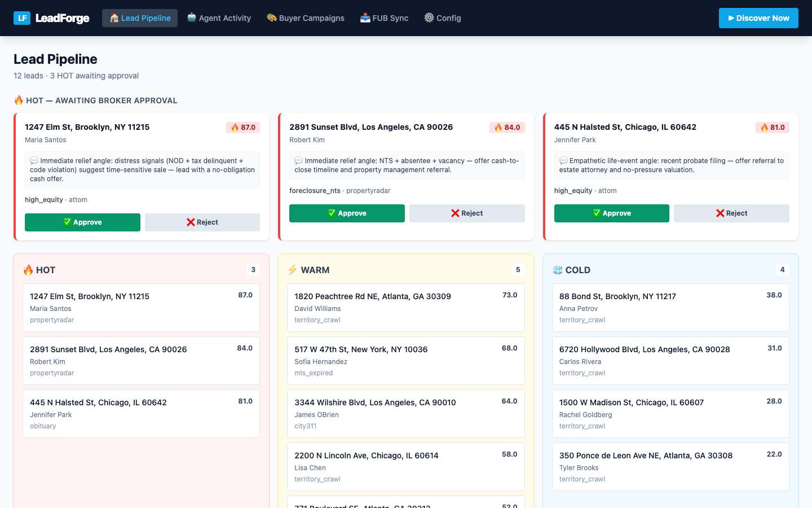Open the 2200 N Lincoln Ave lead card
812x508 pixels.
[406, 467]
